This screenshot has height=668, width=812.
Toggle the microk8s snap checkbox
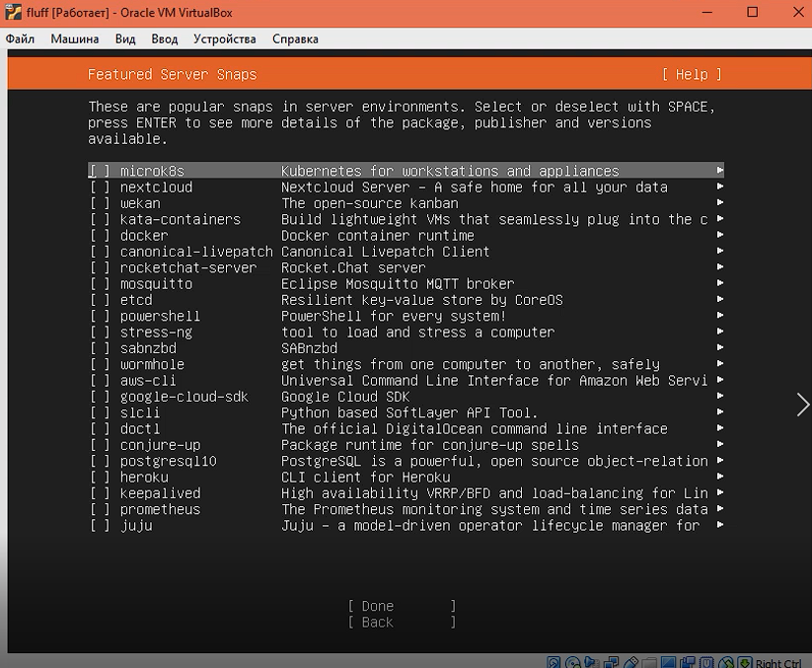pyautogui.click(x=100, y=171)
